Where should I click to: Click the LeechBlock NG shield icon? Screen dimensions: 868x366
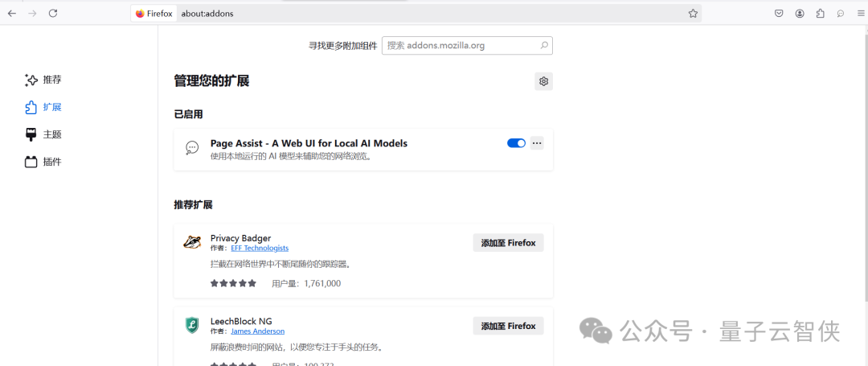click(191, 325)
